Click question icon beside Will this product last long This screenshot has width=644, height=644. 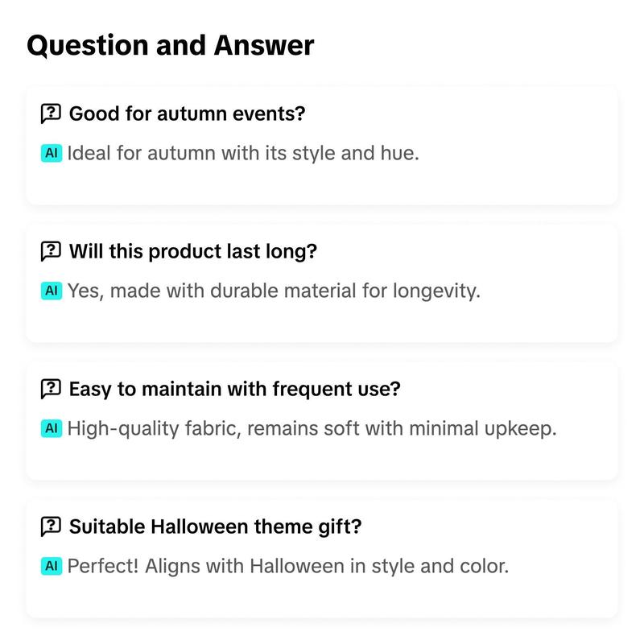point(51,251)
